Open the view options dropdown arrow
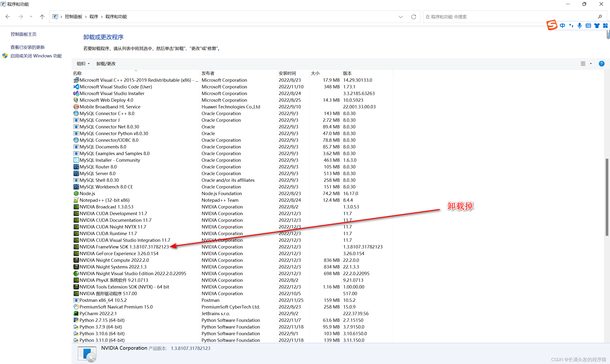The width and height of the screenshot is (610, 364). pos(591,64)
